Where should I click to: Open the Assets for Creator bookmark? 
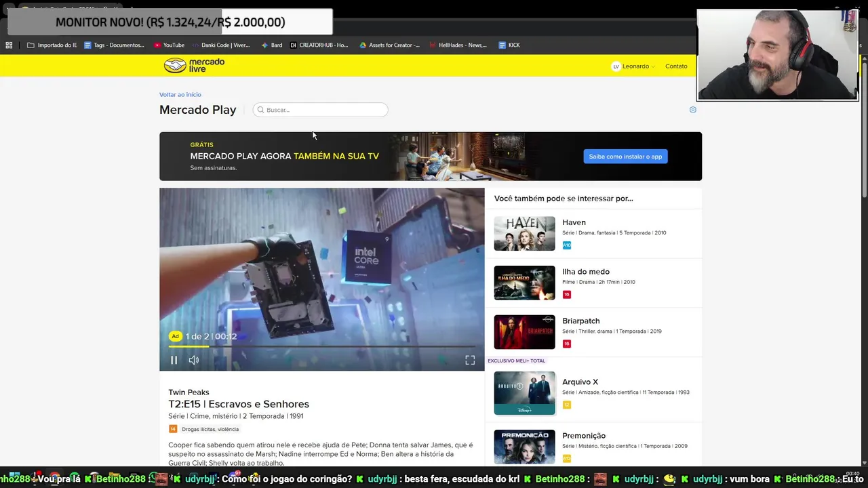click(389, 45)
